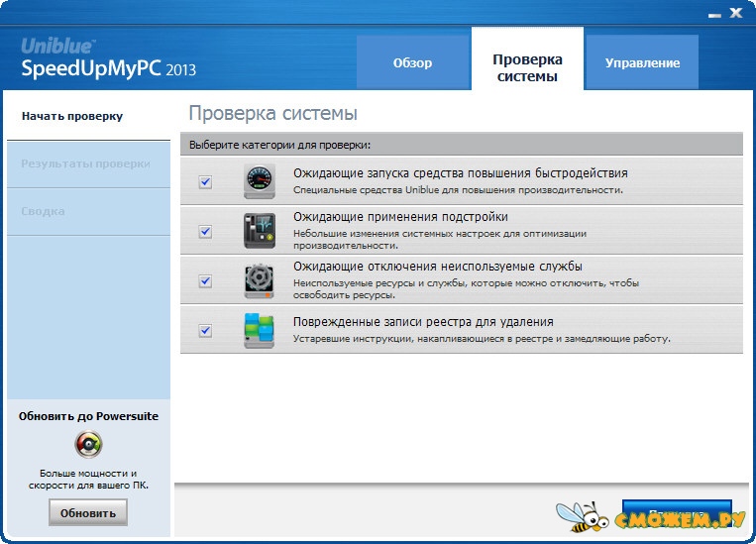Select Результаты проверки in the sidebar
The image size is (756, 544).
[88, 163]
